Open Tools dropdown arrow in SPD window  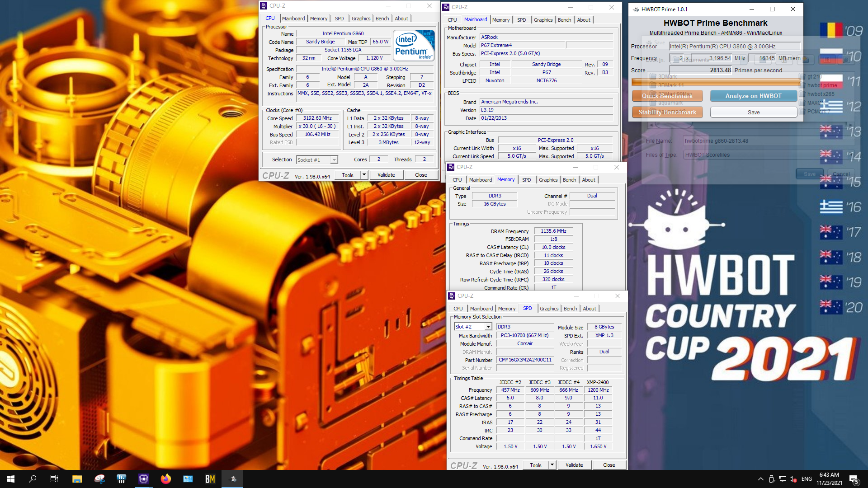pos(552,465)
